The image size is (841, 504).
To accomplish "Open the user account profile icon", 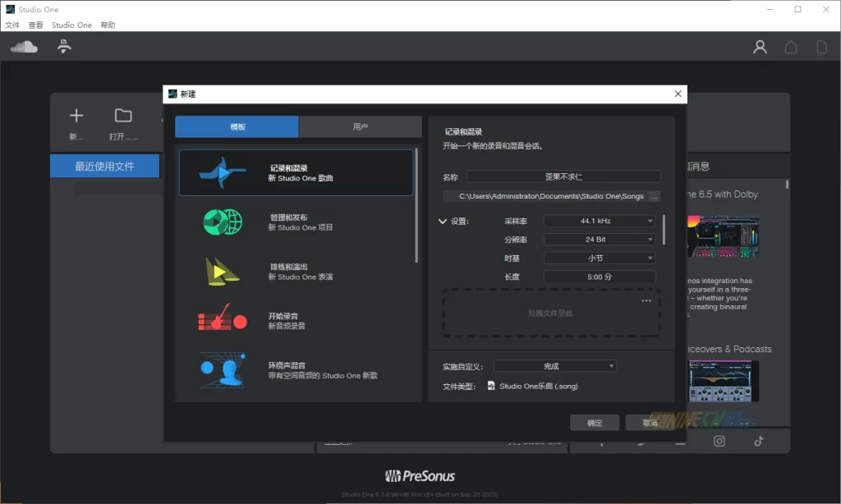I will pyautogui.click(x=760, y=48).
